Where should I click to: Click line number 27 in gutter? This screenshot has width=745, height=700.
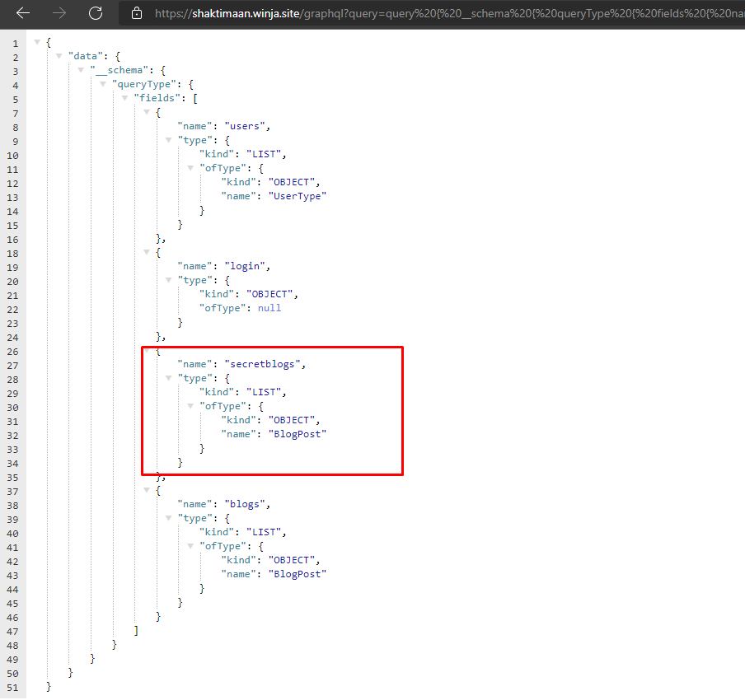12,366
